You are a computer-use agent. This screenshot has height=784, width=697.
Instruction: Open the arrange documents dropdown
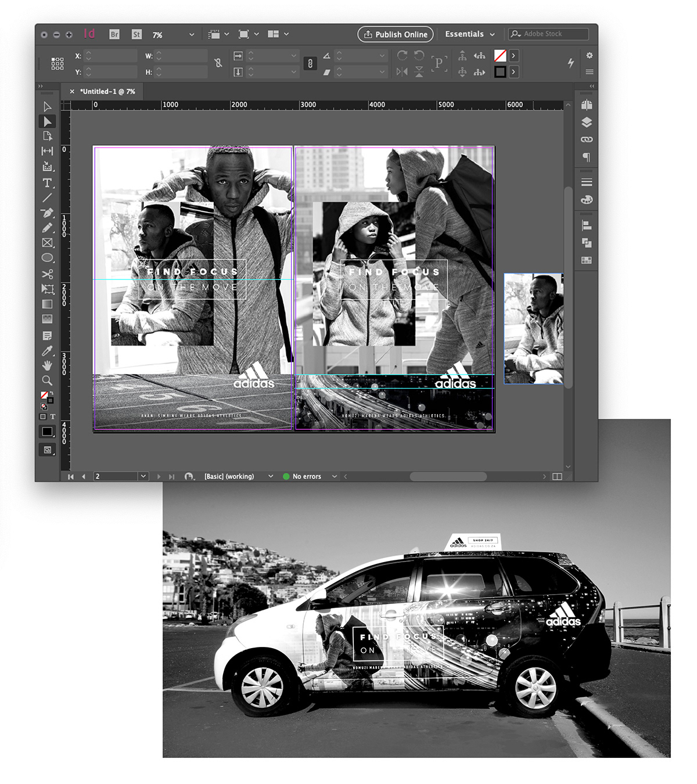pos(278,34)
